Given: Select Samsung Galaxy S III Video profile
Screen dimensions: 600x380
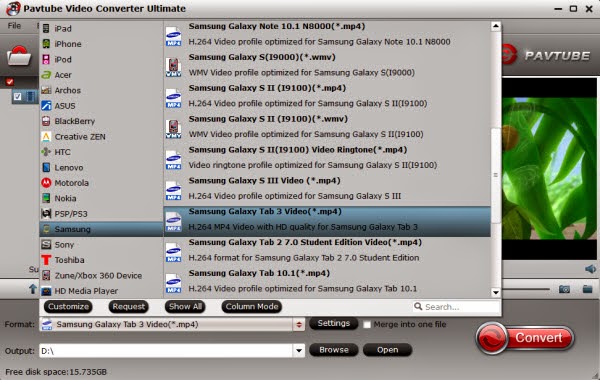Looking at the screenshot, I should pos(327,188).
